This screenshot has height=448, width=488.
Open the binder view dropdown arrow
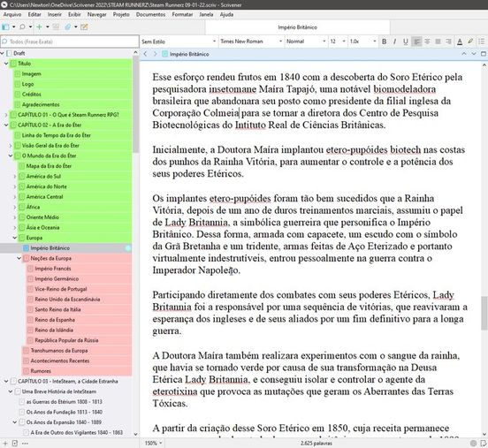13,27
